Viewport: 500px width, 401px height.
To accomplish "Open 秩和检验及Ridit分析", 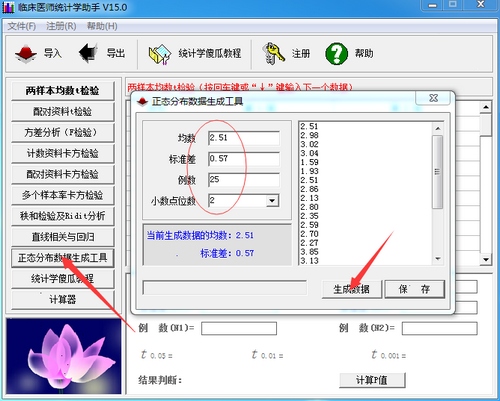I will click(x=63, y=216).
